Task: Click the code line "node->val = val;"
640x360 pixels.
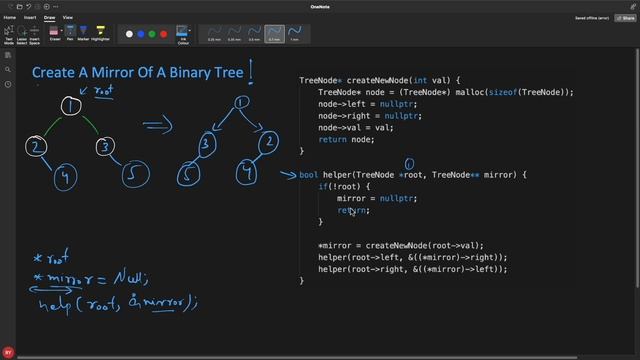Action: coord(356,128)
